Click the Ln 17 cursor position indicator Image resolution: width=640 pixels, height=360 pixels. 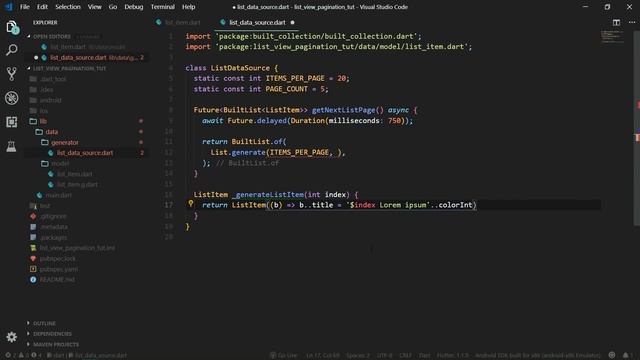(323, 355)
